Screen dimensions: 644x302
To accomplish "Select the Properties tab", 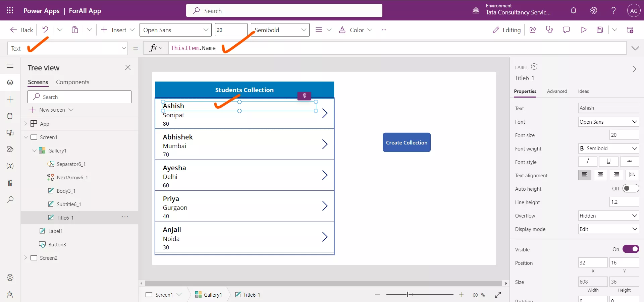I will click(525, 91).
